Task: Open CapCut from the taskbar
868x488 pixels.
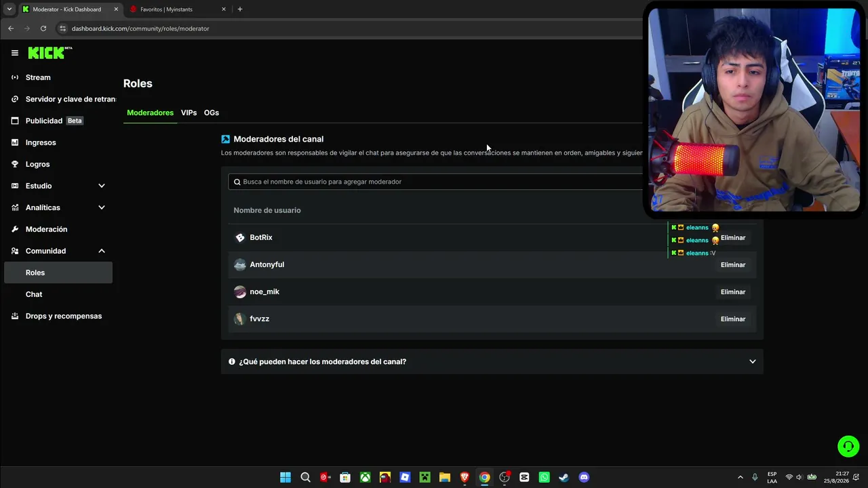Action: point(524,477)
